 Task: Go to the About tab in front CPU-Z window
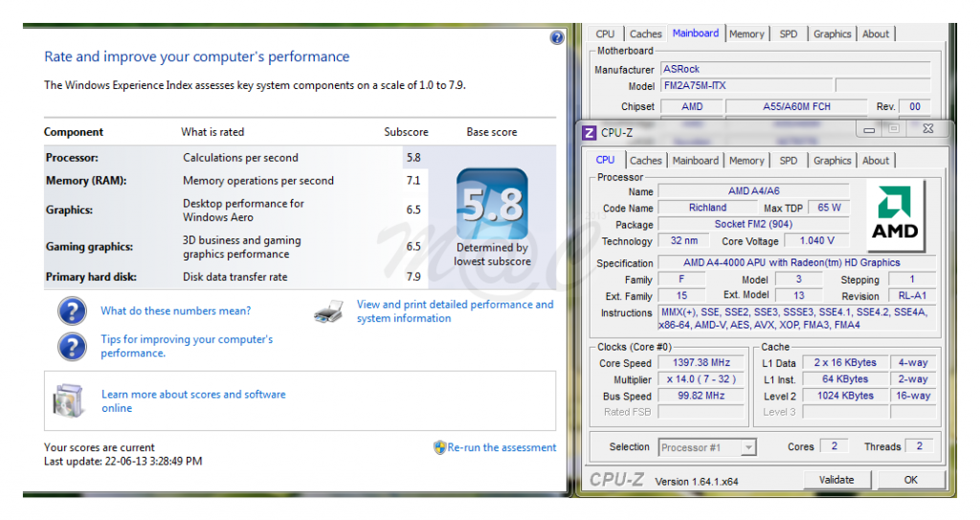tap(876, 161)
